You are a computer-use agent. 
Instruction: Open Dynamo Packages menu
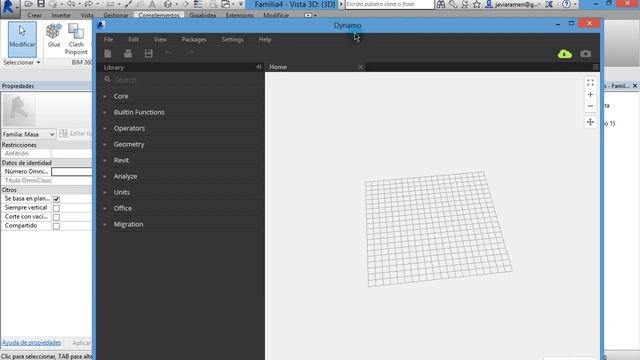click(194, 40)
